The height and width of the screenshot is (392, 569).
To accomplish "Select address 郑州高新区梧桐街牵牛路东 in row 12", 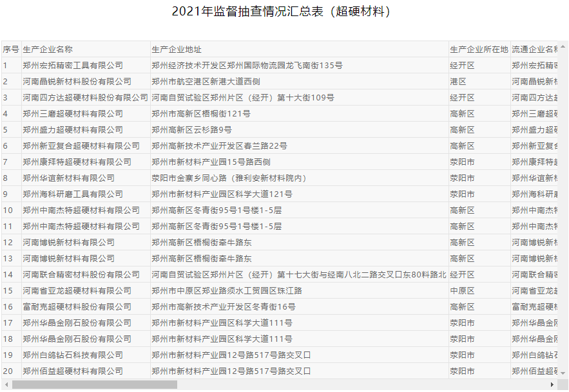I will point(300,242).
